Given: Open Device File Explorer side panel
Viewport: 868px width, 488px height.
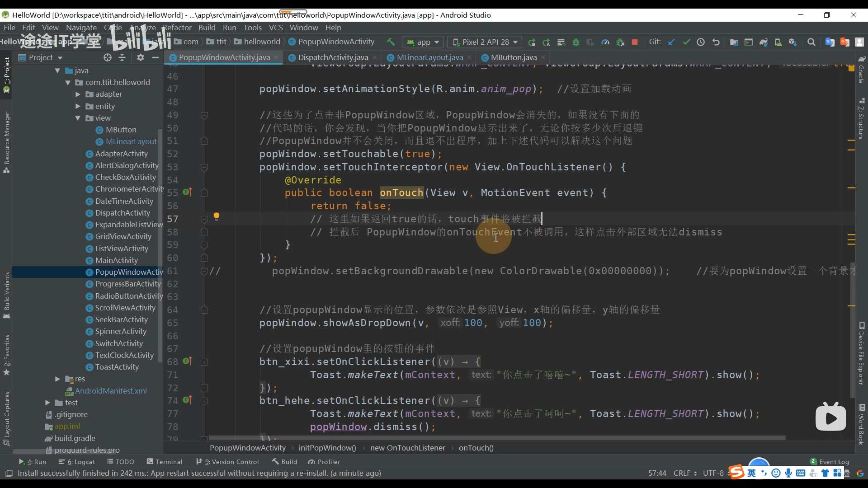Looking at the screenshot, I should point(861,353).
